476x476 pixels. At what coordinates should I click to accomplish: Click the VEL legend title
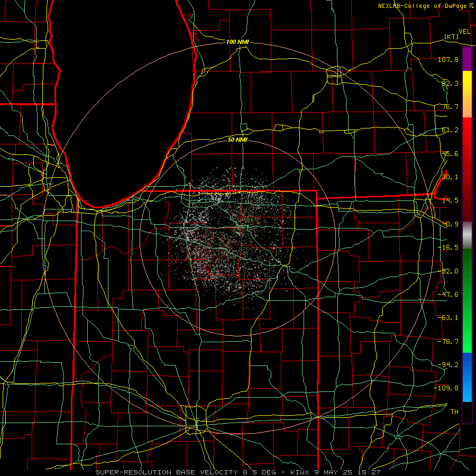tap(464, 32)
